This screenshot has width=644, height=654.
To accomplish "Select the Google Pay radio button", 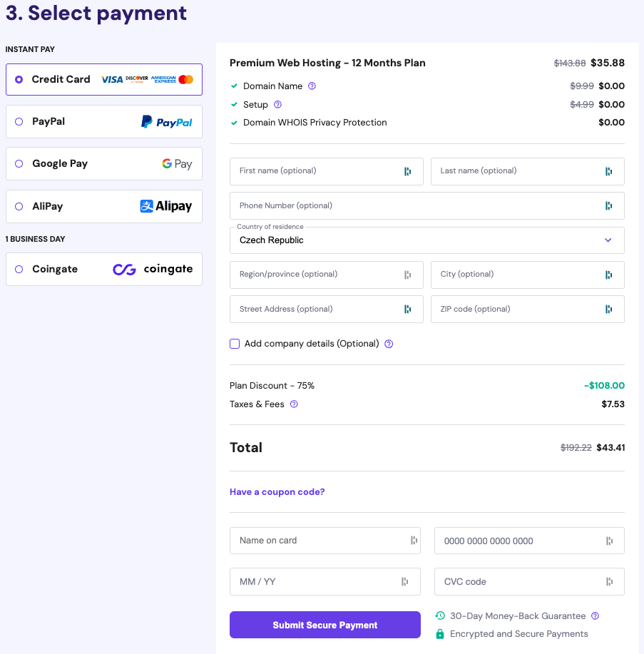I will pyautogui.click(x=19, y=164).
